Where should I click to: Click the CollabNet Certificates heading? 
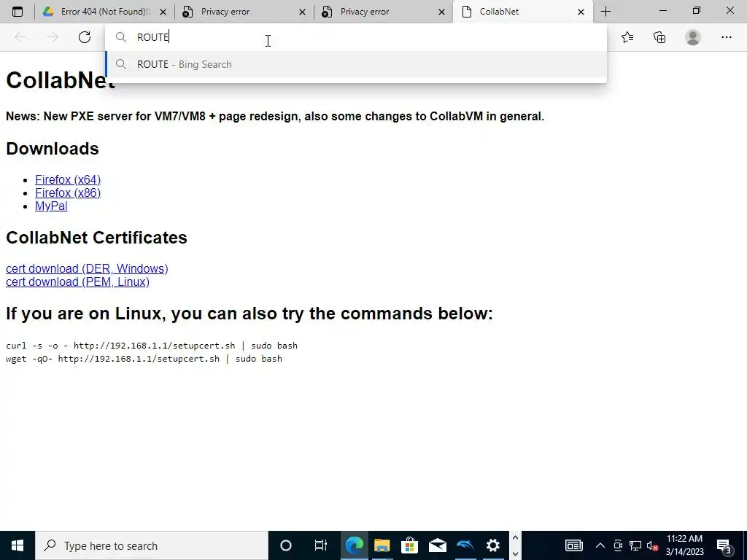[96, 238]
